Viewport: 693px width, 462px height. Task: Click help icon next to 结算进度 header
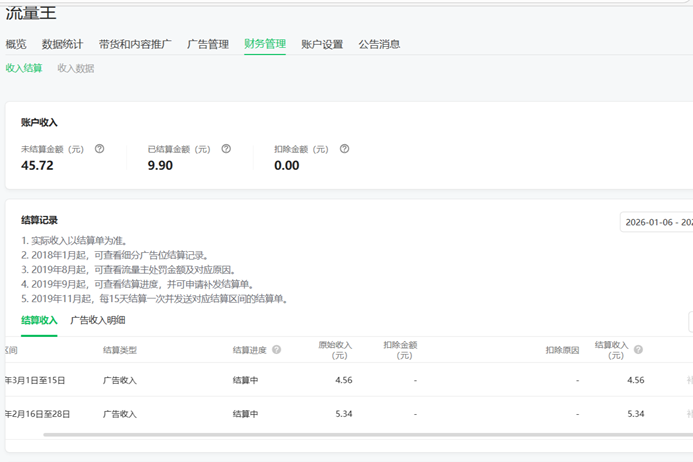[x=276, y=350]
